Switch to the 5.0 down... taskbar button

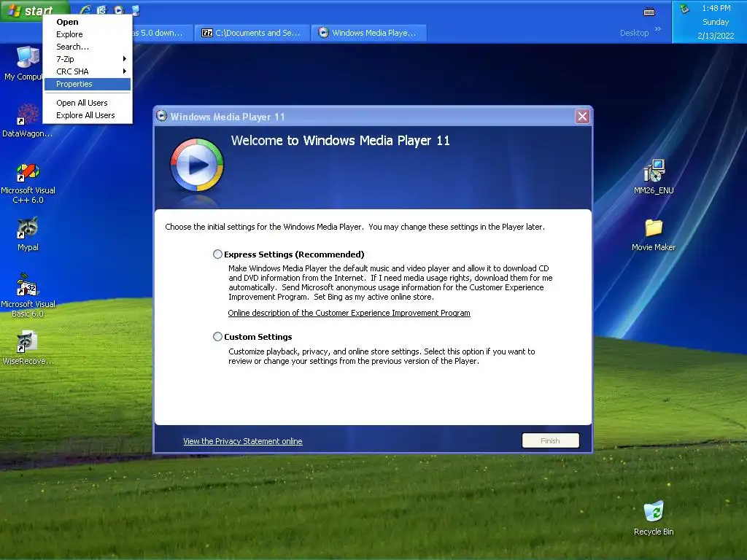[162, 33]
